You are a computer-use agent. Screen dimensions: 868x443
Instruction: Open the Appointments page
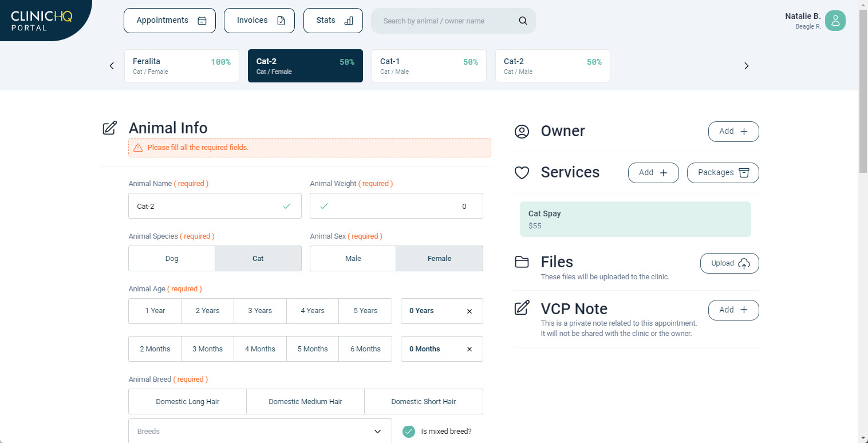point(169,21)
